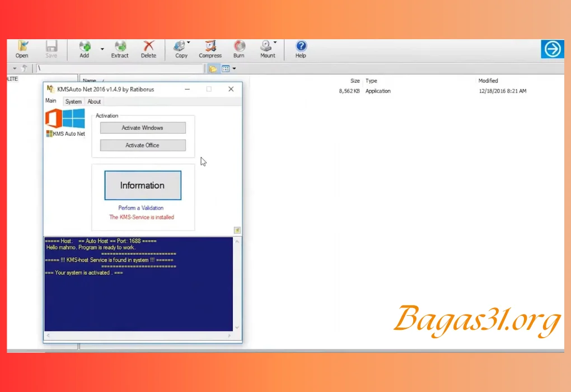Image resolution: width=571 pixels, height=392 pixels.
Task: Select the Burn disc icon
Action: point(239,49)
